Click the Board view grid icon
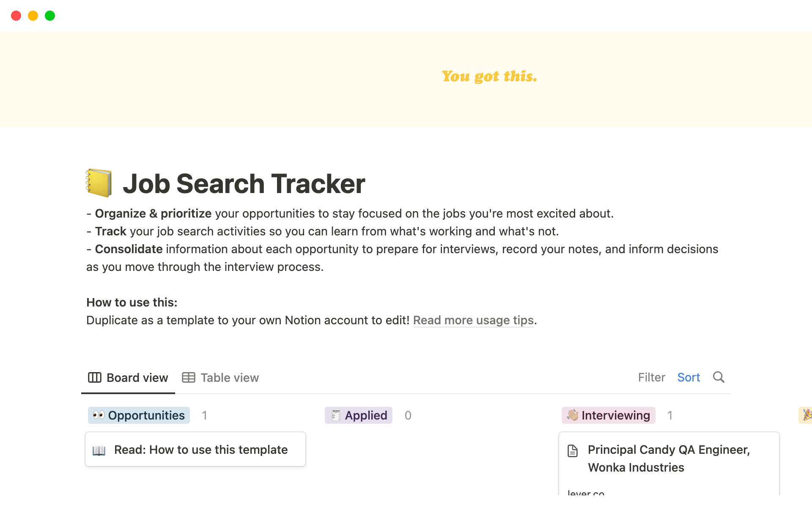 (94, 378)
